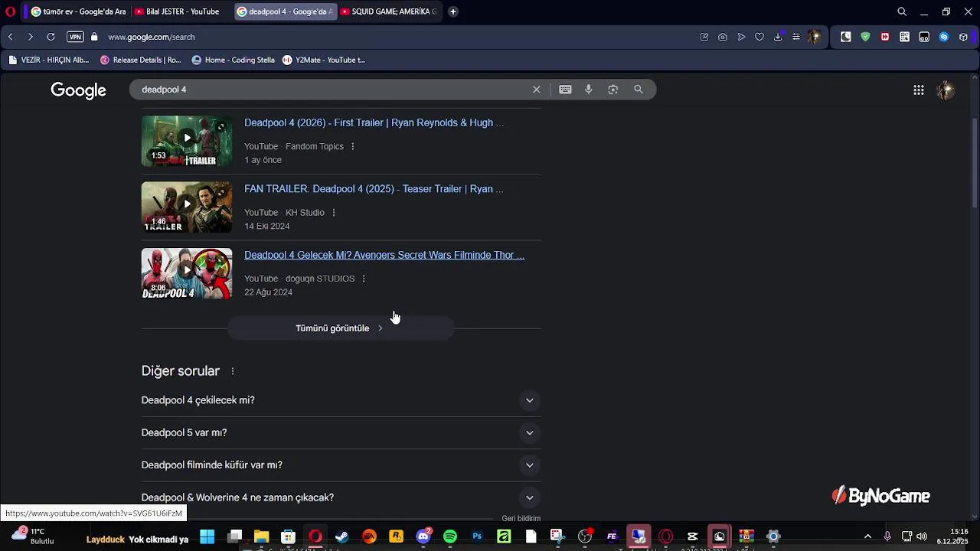Image resolution: width=980 pixels, height=551 pixels.
Task: Click the green shield adblock extension
Action: point(865,37)
